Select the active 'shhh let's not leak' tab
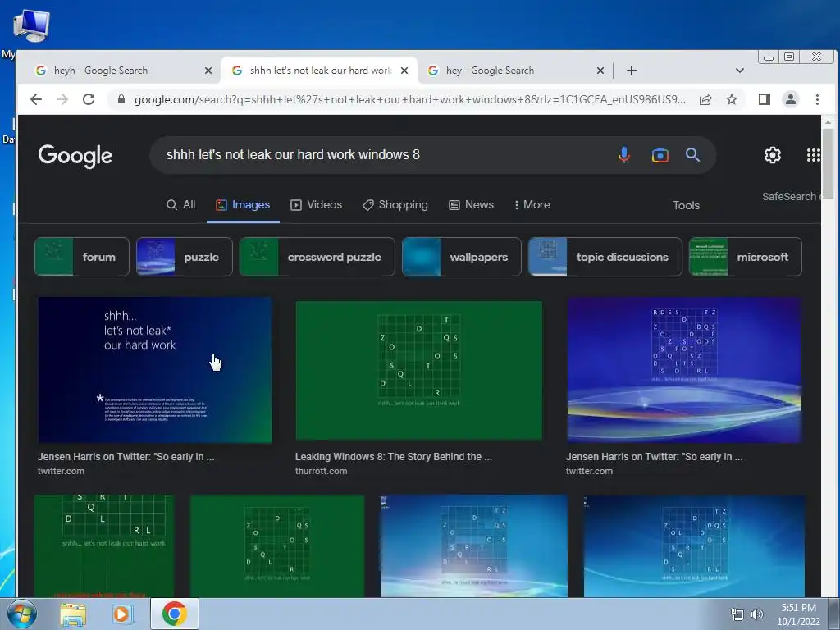The width and height of the screenshot is (840, 630). 321,71
